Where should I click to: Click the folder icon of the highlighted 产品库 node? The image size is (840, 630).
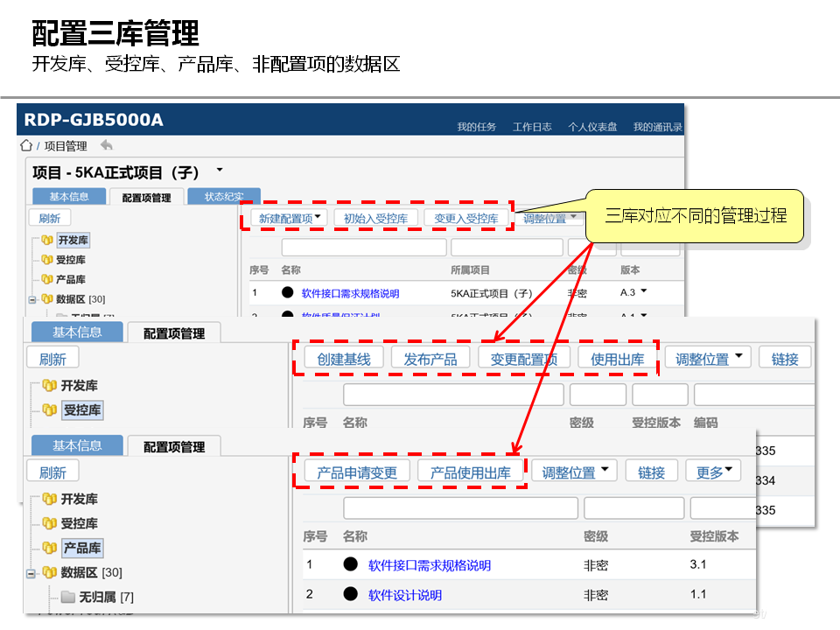(50, 548)
